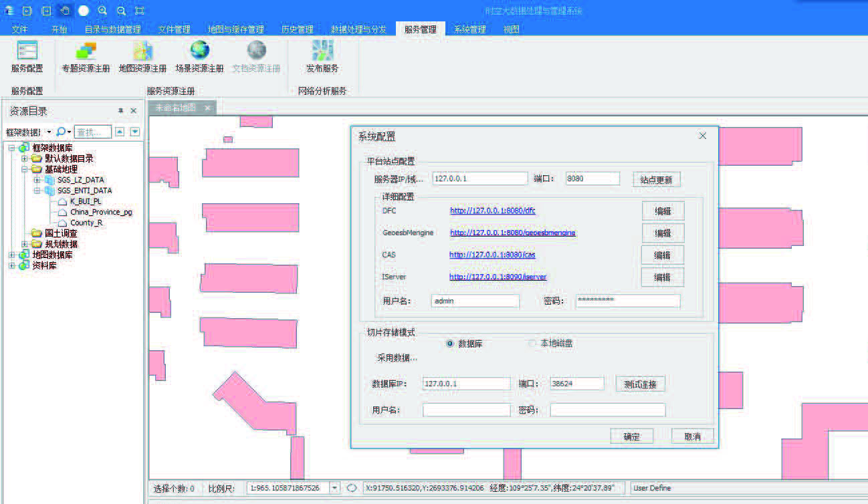Switch to the 地图与缓存管理 tab
Screen dimensions: 868x504
click(x=235, y=29)
